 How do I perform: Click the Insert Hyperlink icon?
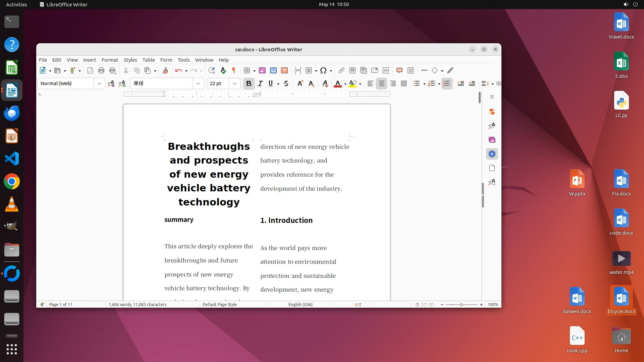tap(341, 70)
